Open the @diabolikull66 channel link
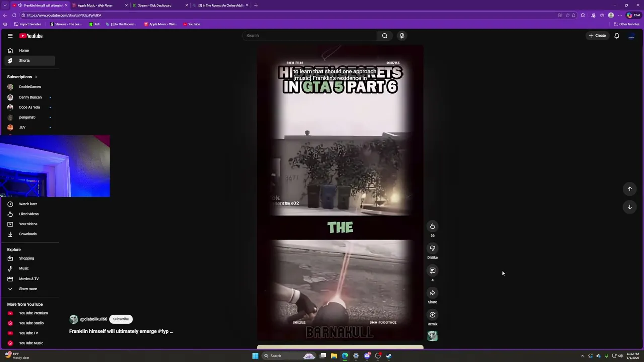 click(94, 319)
